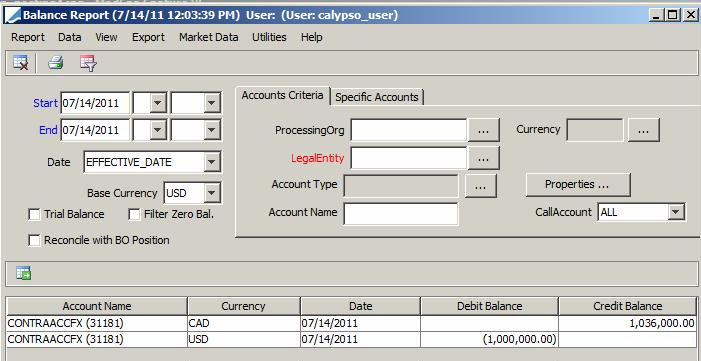Click the End date field
Screen dimensions: 701x361
click(x=95, y=130)
